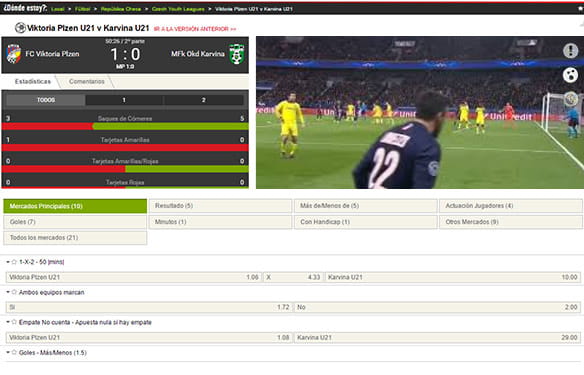The width and height of the screenshot is (584, 375).
Task: Show Todos los mercados (21)
Action: (x=75, y=238)
